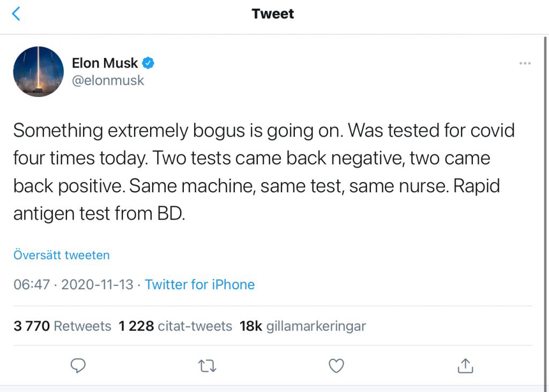The width and height of the screenshot is (549, 392).
Task: Click the Elon Musk display name
Action: [x=105, y=63]
